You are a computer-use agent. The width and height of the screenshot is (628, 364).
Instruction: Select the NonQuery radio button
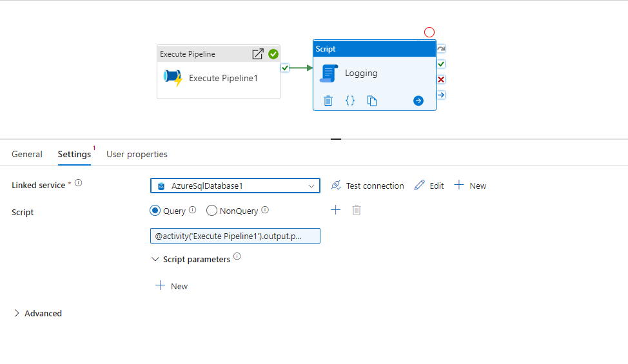(x=212, y=211)
